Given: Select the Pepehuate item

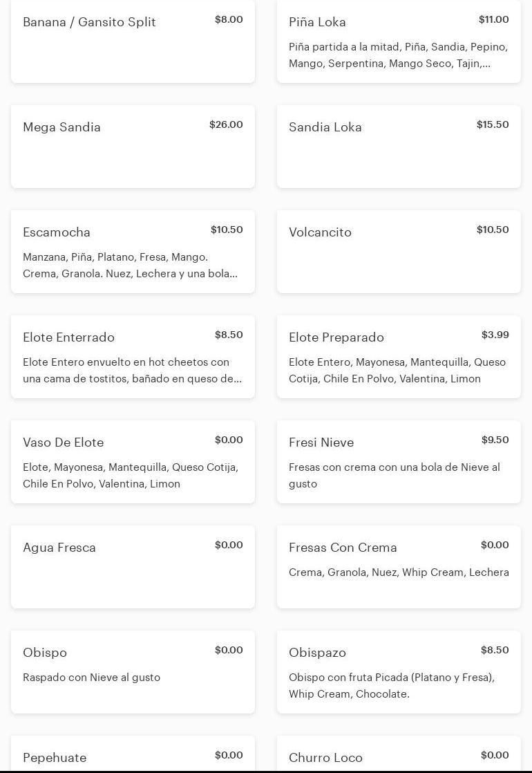Looking at the screenshot, I should pos(133,756).
